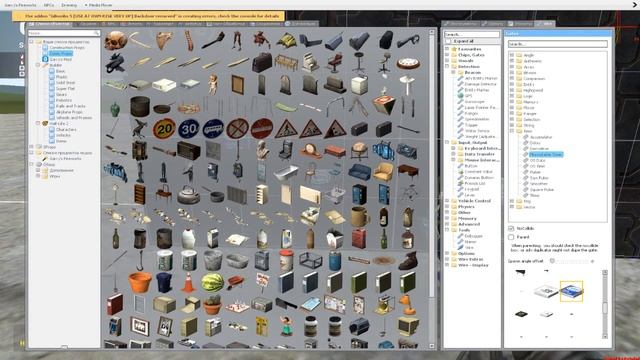Spawn the empty picture frame prop
640x360 pixels.
[x=237, y=84]
